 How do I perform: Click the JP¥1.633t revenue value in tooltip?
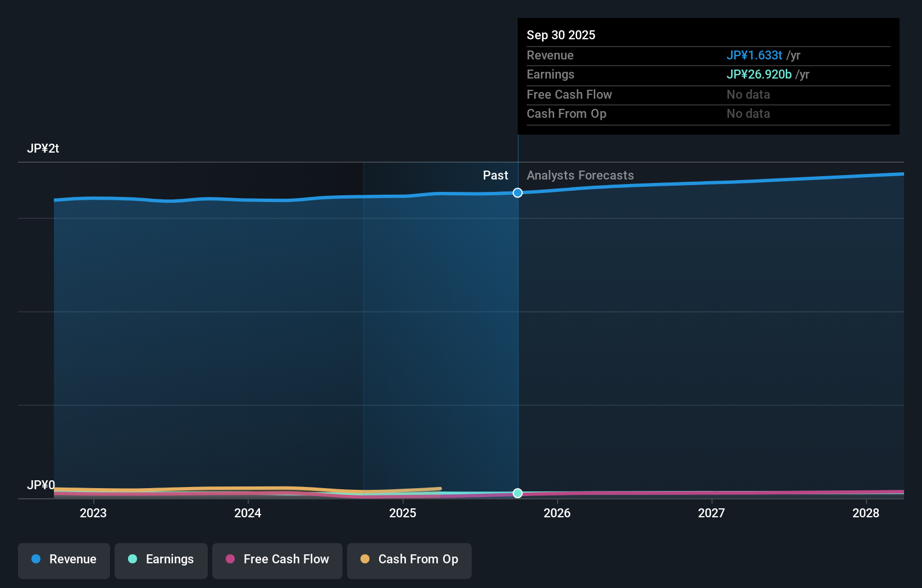click(x=755, y=55)
